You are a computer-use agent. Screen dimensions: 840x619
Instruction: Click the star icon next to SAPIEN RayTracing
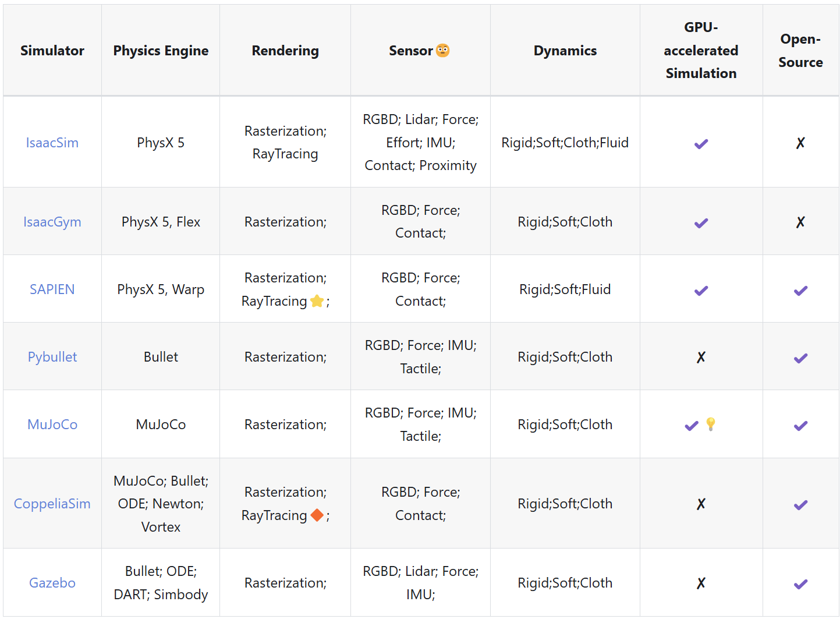[x=317, y=301]
